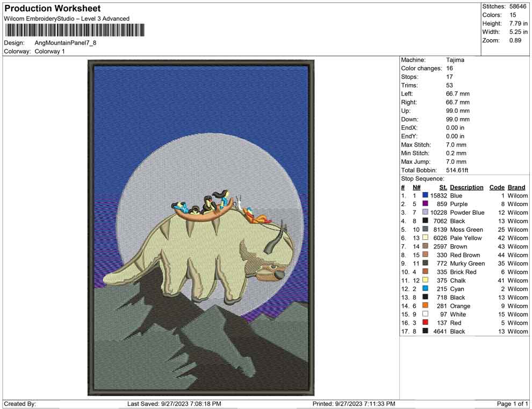Click the Brown swatch in stop 7
This screenshot has width=532, height=409.
(x=425, y=246)
